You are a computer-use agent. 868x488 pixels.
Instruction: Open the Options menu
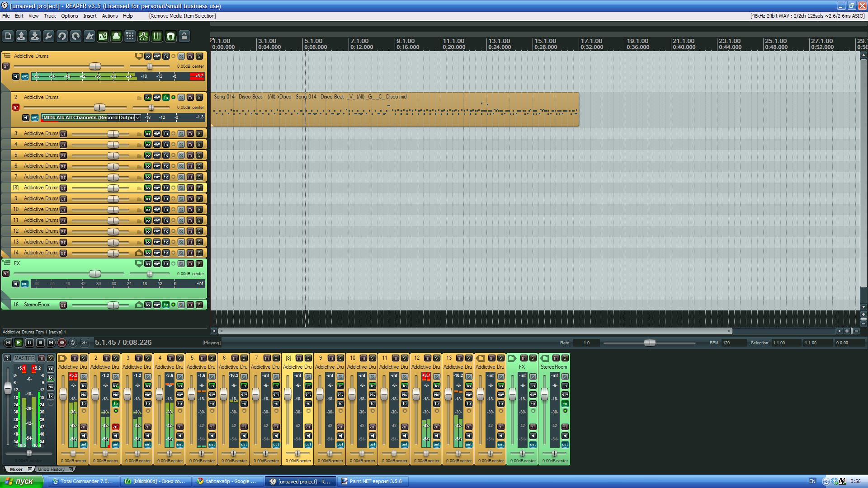point(70,16)
